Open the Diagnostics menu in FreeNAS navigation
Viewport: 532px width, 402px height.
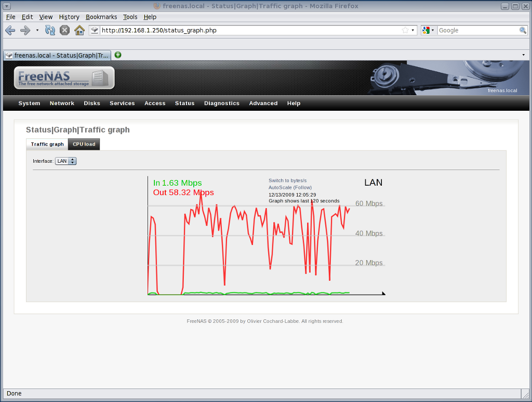click(x=221, y=103)
